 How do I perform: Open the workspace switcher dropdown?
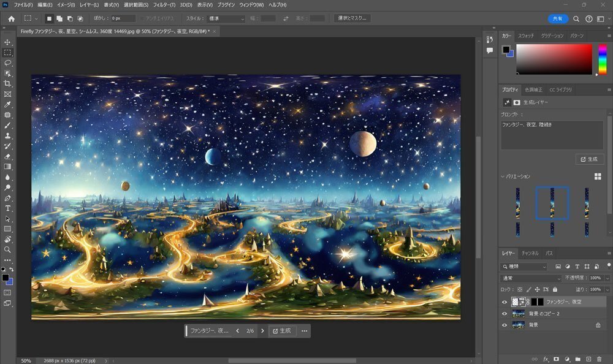coord(602,18)
